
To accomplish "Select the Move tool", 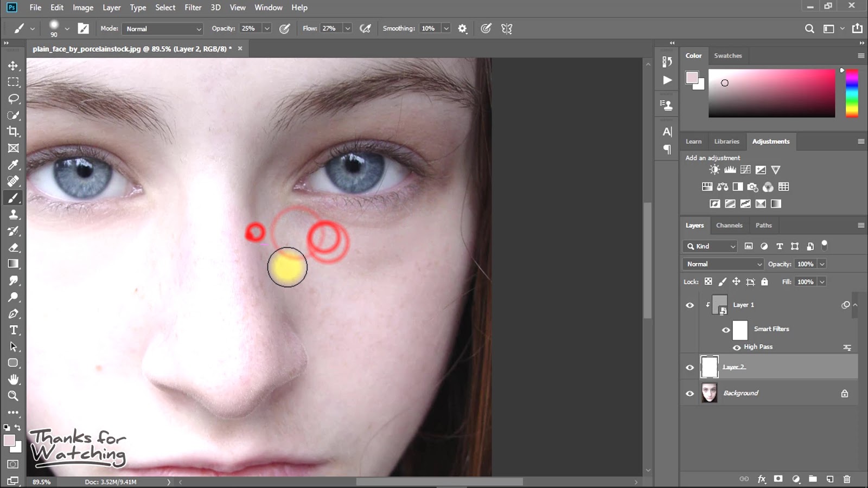I will pyautogui.click(x=13, y=66).
